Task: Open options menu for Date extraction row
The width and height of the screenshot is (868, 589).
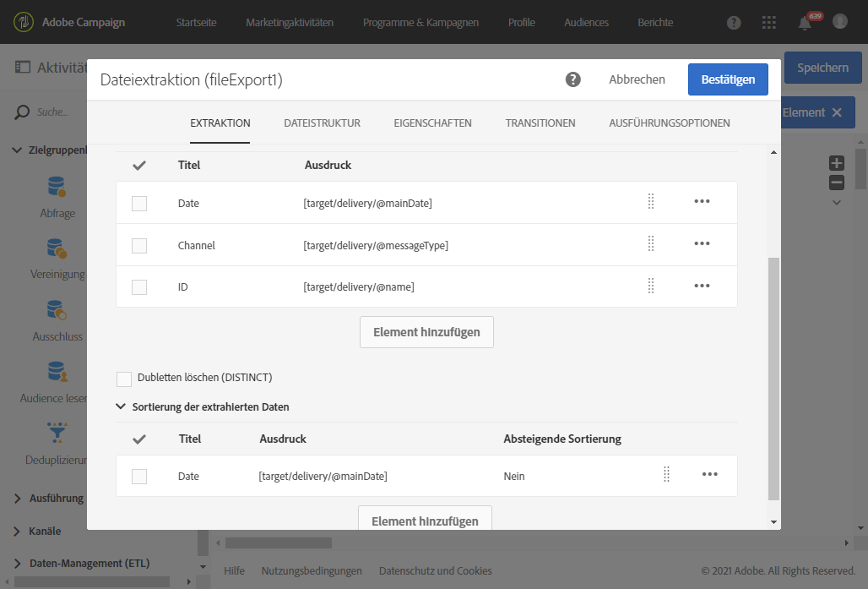Action: point(702,202)
